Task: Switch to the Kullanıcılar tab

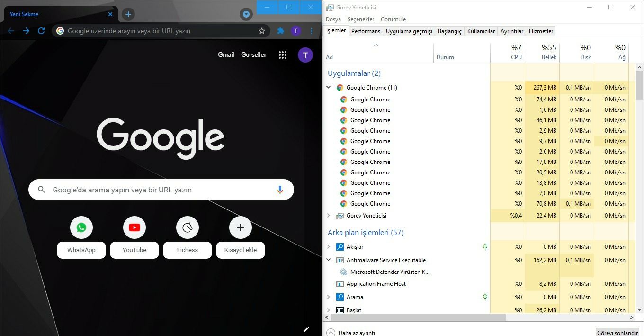Action: [481, 31]
